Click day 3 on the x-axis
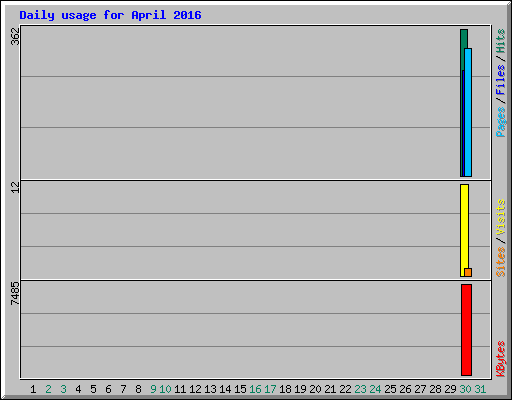Image resolution: width=512 pixels, height=400 pixels. click(x=63, y=389)
